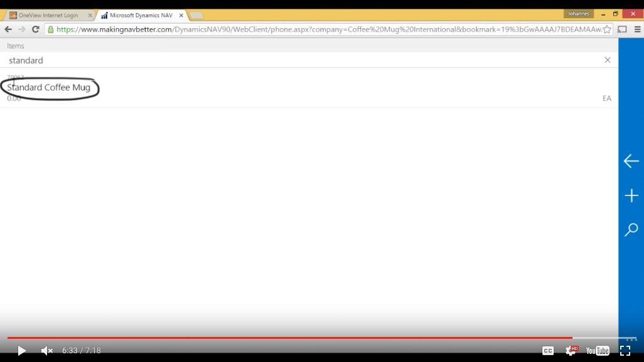Click the plus icon to add new item

point(631,196)
